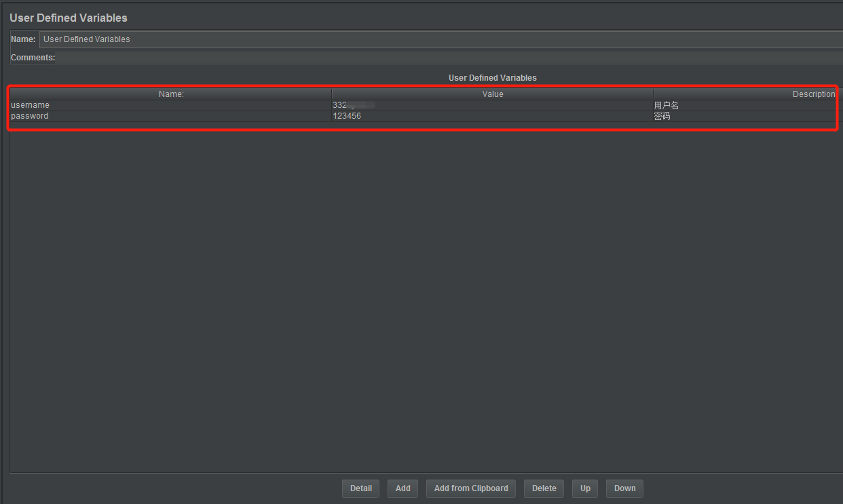Select the username value cell starting with 332

[x=492, y=105]
